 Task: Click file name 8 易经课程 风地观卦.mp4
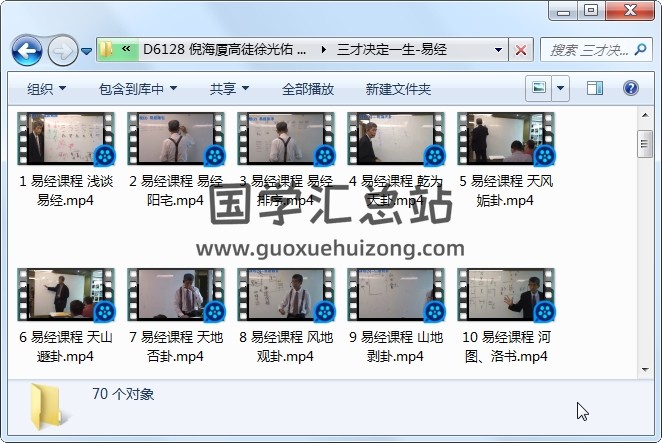[286, 347]
